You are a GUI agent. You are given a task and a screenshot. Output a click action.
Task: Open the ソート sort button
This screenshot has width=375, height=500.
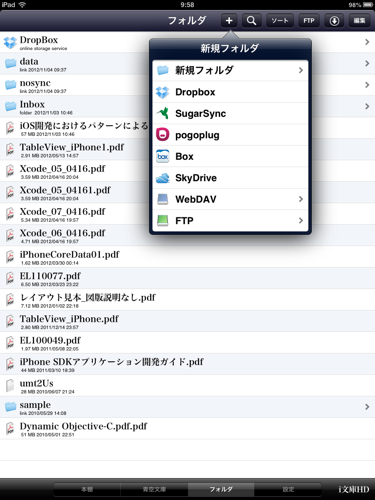tap(280, 21)
